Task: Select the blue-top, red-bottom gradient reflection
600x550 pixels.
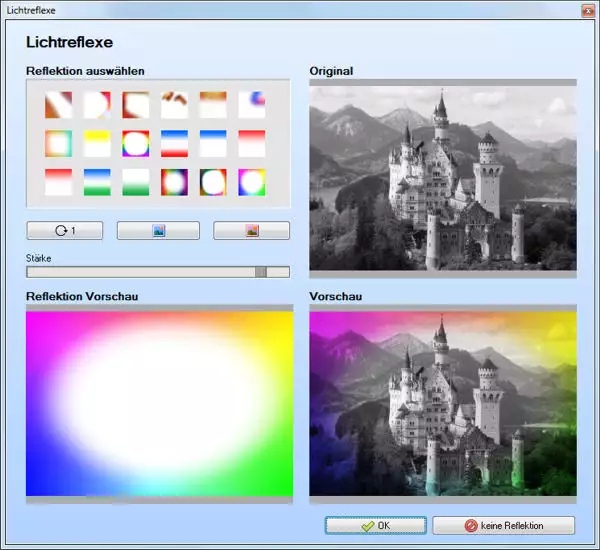Action: coord(174,144)
